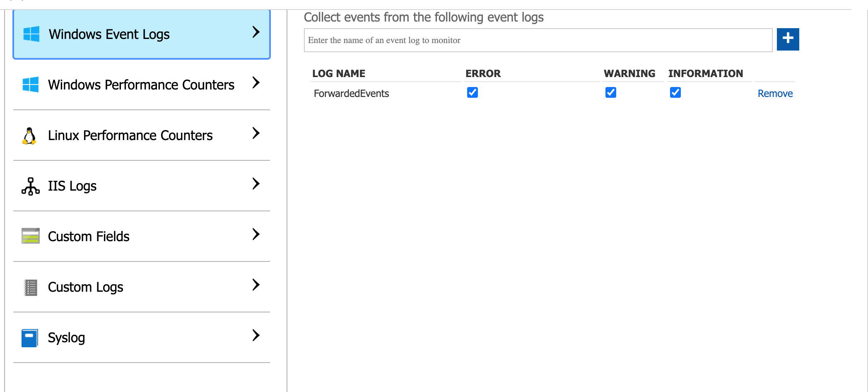Click the Custom Logs notebook icon
The image size is (868, 392).
click(31, 288)
